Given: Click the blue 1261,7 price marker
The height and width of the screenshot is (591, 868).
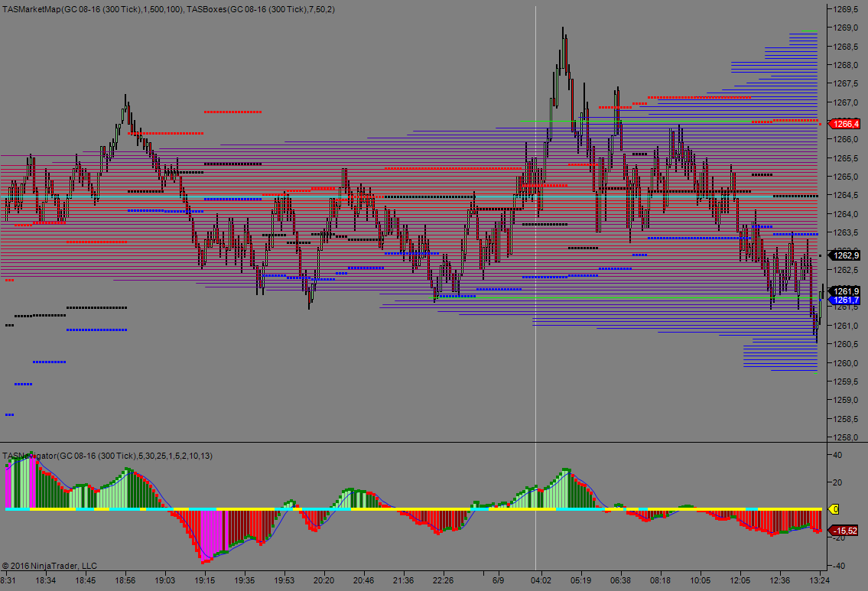Looking at the screenshot, I should (x=846, y=300).
